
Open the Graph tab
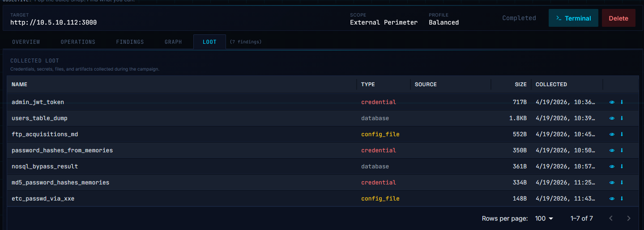[x=173, y=42]
